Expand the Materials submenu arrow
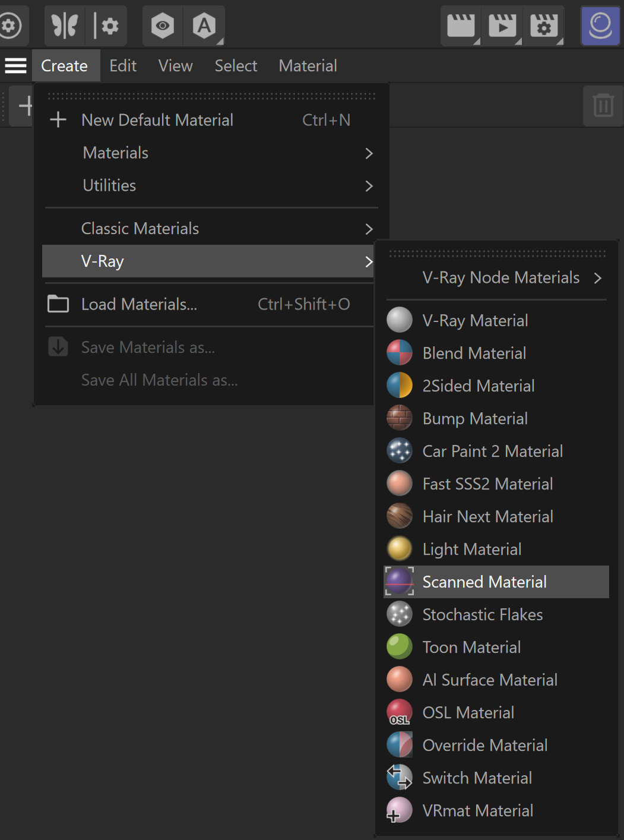This screenshot has width=624, height=840. tap(369, 153)
